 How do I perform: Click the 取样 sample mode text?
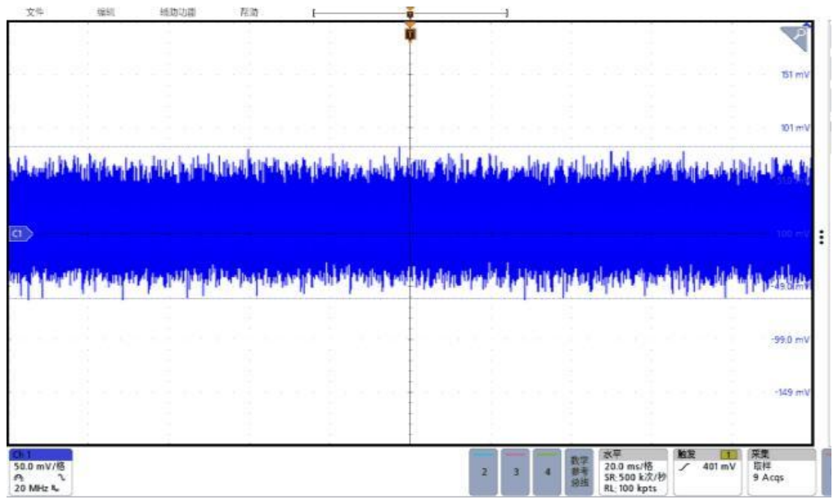tap(762, 466)
